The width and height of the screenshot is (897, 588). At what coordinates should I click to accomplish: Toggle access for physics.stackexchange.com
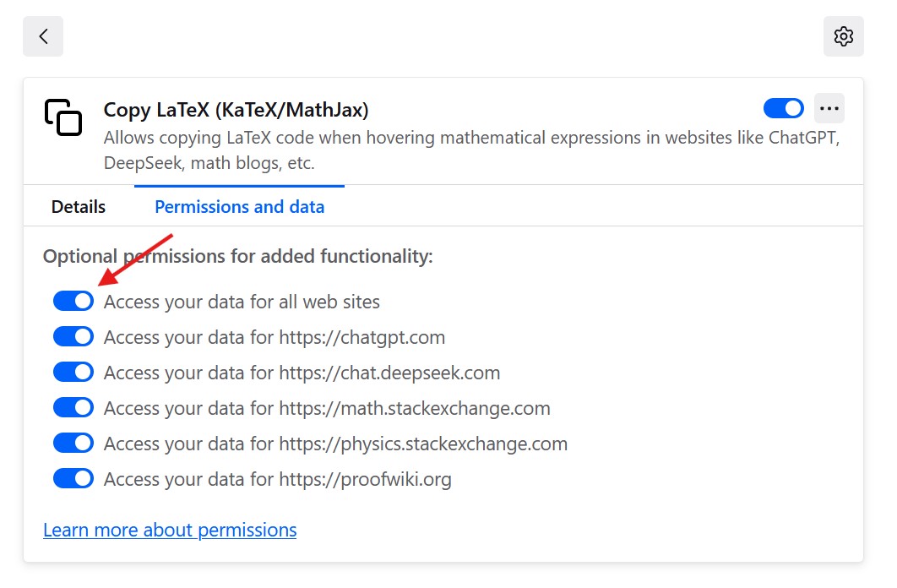tap(73, 443)
